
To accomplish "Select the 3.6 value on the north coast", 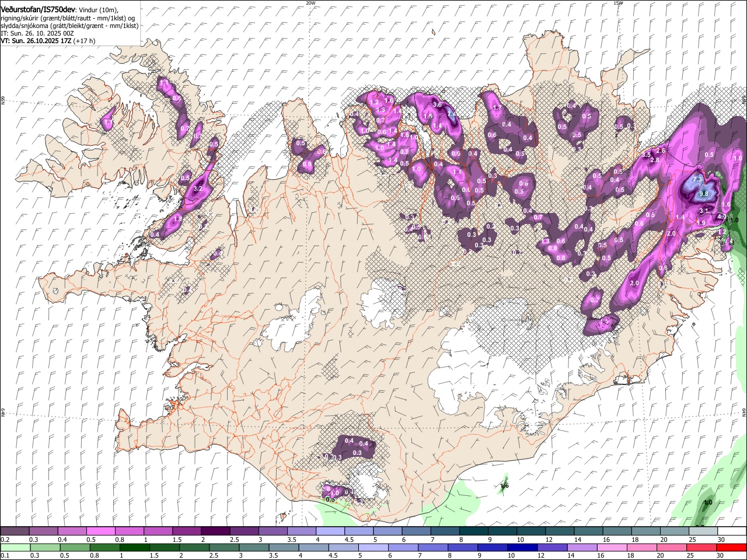I will pyautogui.click(x=437, y=104).
